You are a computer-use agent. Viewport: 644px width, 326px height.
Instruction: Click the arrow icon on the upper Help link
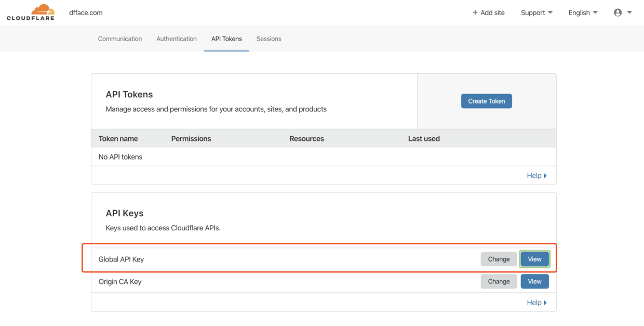(546, 175)
